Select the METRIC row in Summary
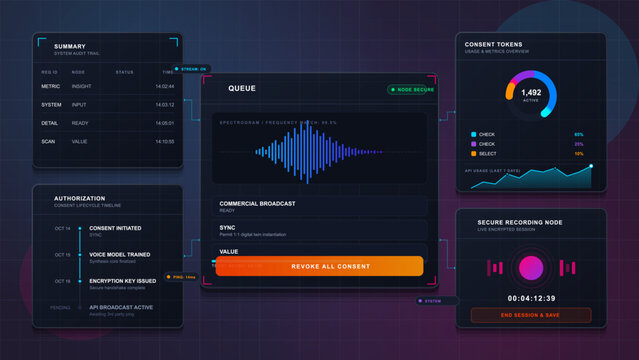The image size is (639, 360). tap(108, 86)
